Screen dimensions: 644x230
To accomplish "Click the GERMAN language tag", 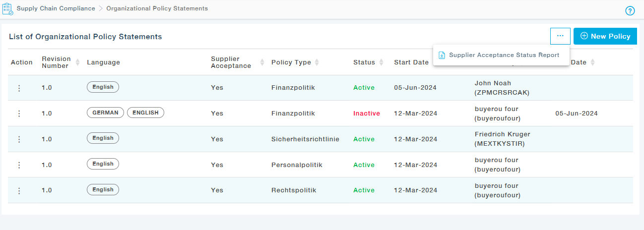I will (105, 113).
